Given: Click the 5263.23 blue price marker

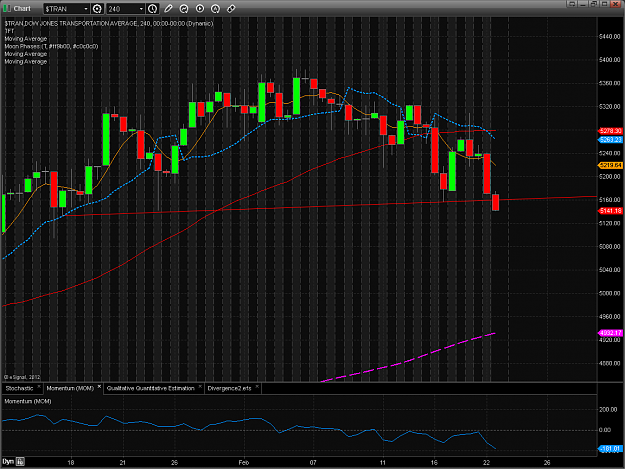Looking at the screenshot, I should tap(610, 139).
